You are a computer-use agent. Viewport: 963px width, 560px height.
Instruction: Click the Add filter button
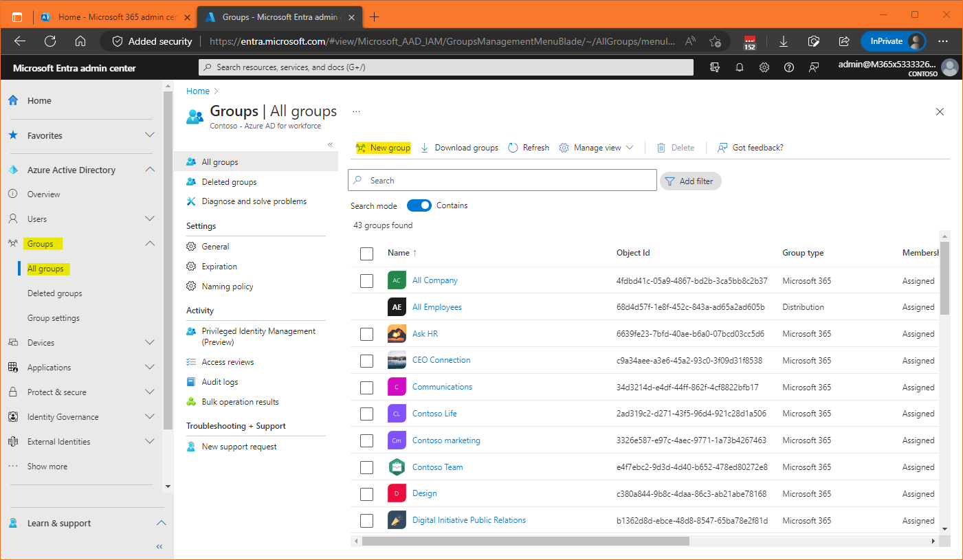[690, 181]
